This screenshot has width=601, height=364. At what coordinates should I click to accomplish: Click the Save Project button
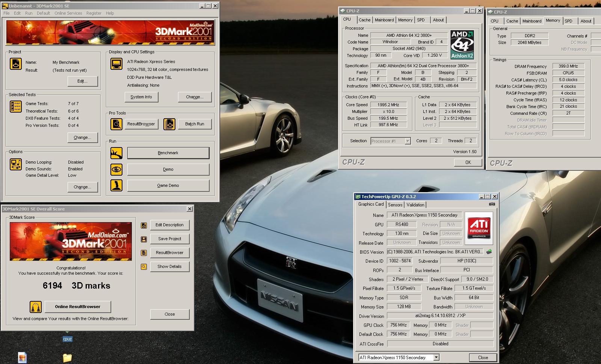169,239
